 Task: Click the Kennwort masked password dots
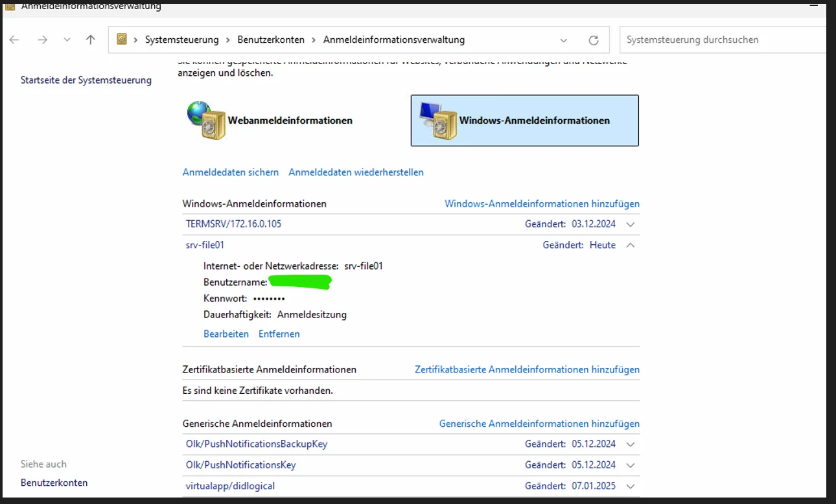[x=269, y=299]
